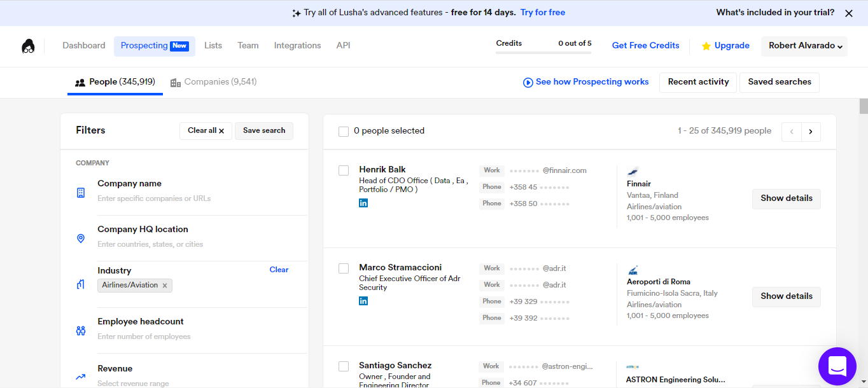This screenshot has height=388, width=868.
Task: Switch to the Companies tab
Action: click(x=214, y=82)
